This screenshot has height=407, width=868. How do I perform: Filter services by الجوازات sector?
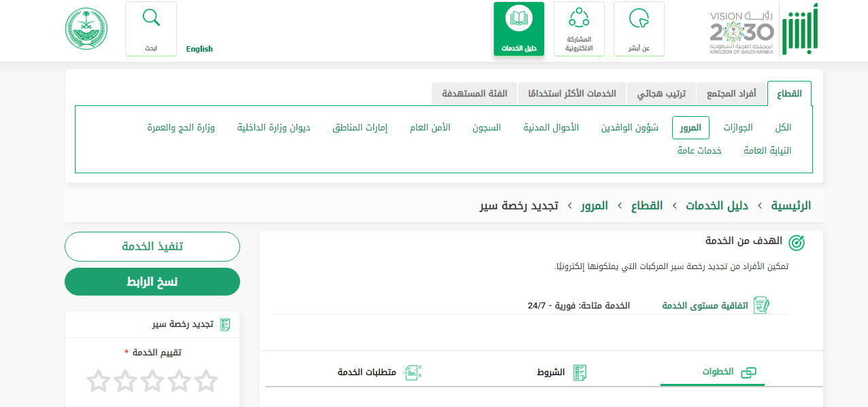737,128
